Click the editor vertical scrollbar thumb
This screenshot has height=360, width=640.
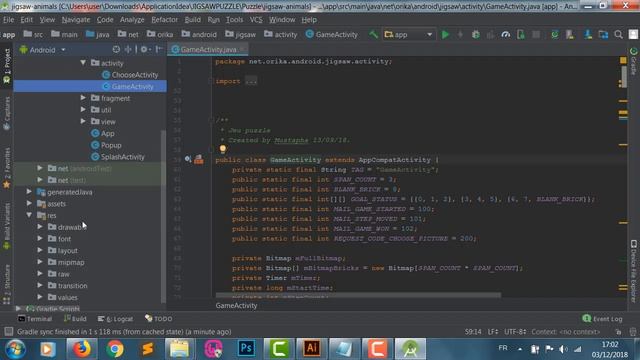(623, 76)
